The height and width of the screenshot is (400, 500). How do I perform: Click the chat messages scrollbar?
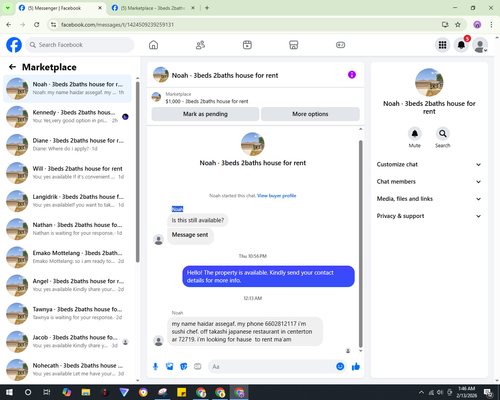click(x=360, y=243)
